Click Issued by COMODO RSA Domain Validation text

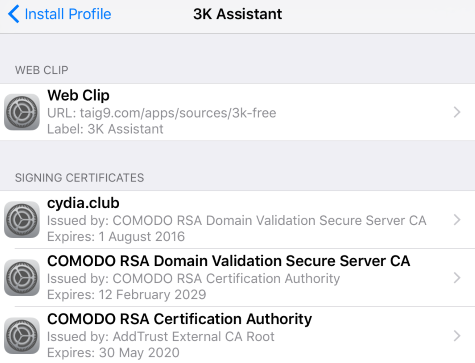tap(237, 221)
